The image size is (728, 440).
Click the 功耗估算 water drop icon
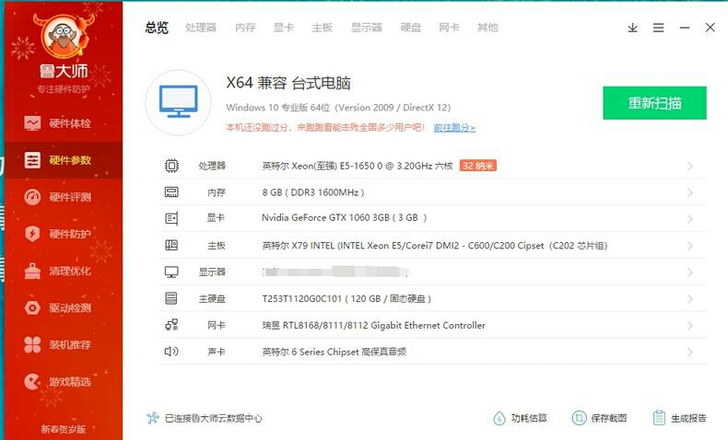point(499,418)
